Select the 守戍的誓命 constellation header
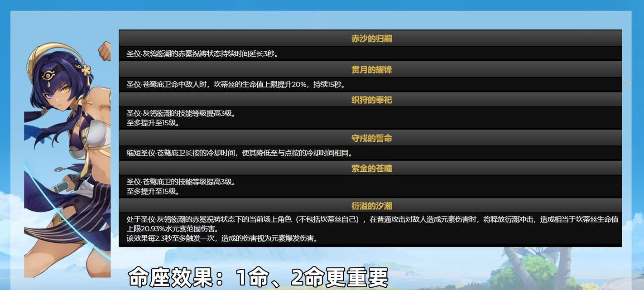The height and width of the screenshot is (290, 644). (x=371, y=138)
